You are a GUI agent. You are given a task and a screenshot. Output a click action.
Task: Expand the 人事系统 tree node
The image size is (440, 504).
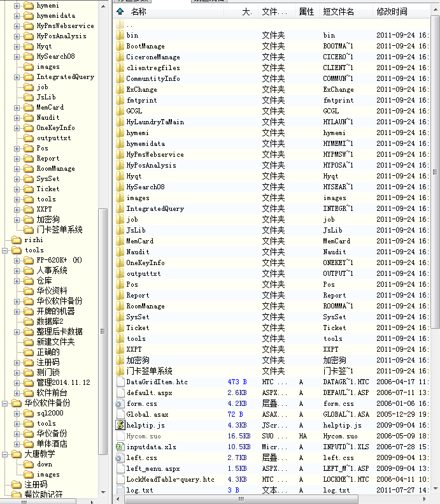(x=17, y=271)
